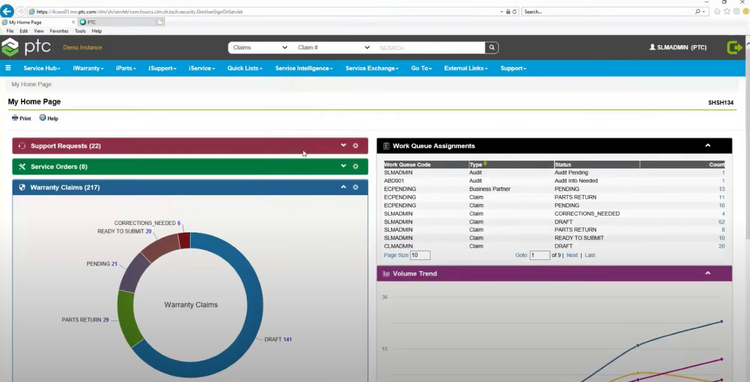Click the Help icon

coord(43,118)
